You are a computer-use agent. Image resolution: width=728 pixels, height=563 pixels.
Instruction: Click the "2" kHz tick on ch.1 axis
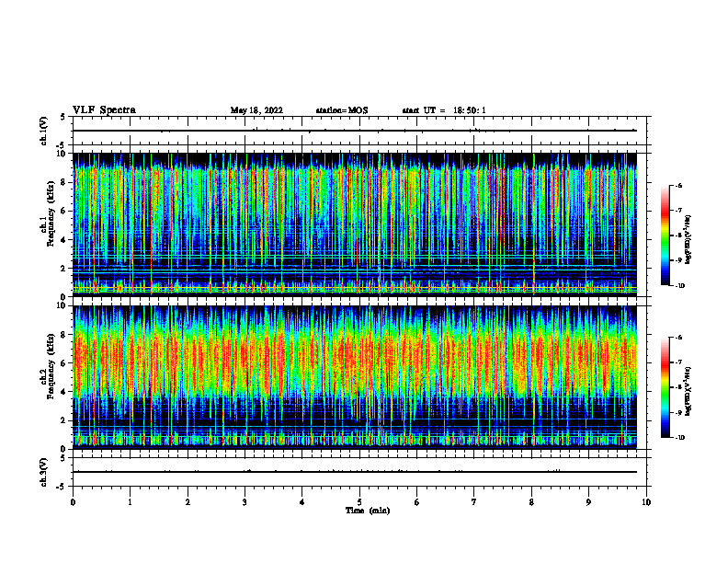coord(63,269)
